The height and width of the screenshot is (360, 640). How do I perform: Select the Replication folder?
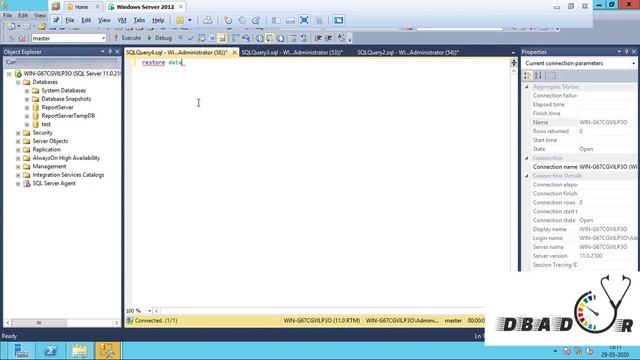[x=46, y=150]
